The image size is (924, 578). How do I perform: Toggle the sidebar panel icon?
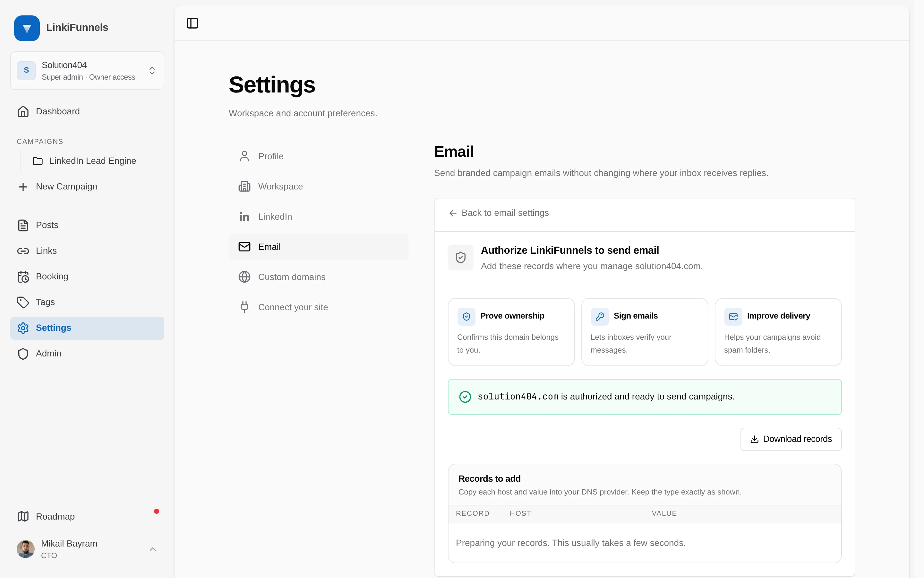[x=193, y=23]
